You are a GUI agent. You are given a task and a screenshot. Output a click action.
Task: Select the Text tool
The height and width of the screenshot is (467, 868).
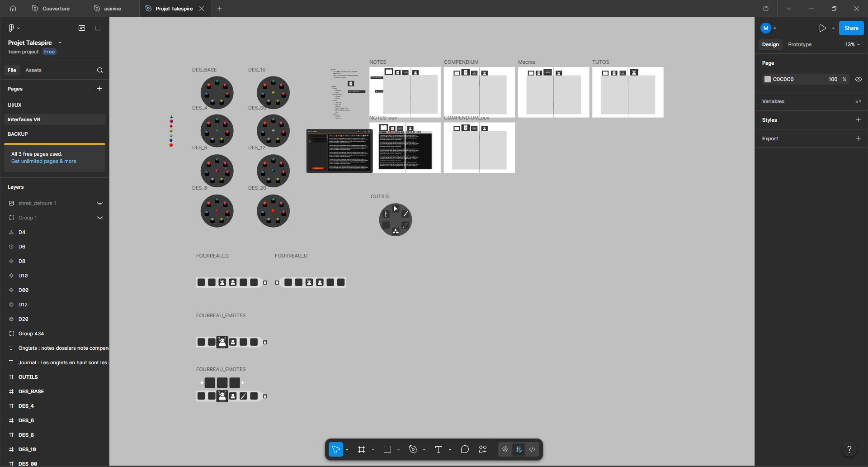pyautogui.click(x=439, y=449)
